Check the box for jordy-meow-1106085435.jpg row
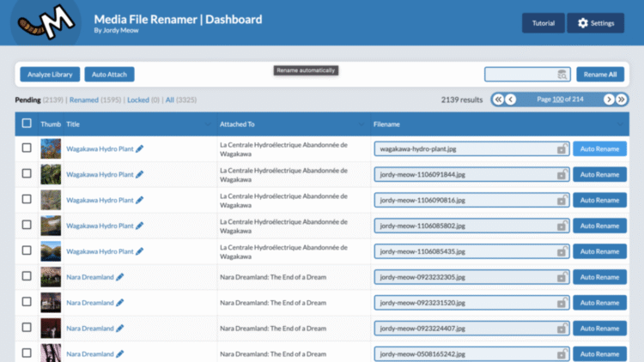Viewport: 644px width, 362px height. point(27,250)
